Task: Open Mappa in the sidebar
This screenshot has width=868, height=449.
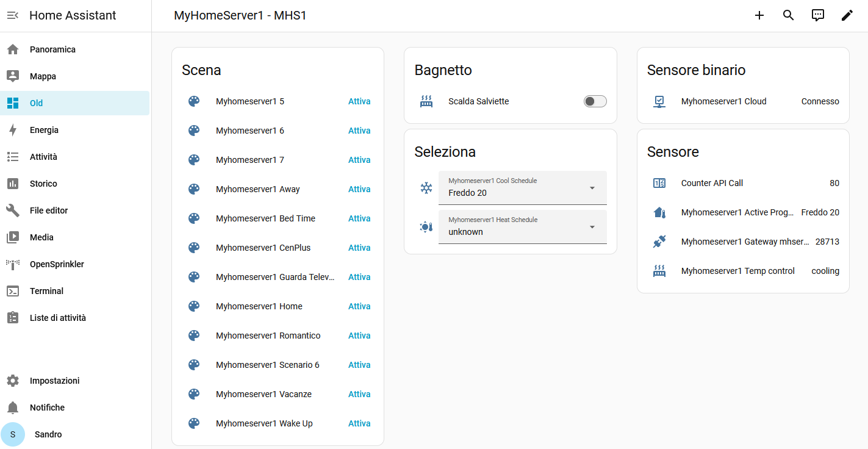Action: 76,76
